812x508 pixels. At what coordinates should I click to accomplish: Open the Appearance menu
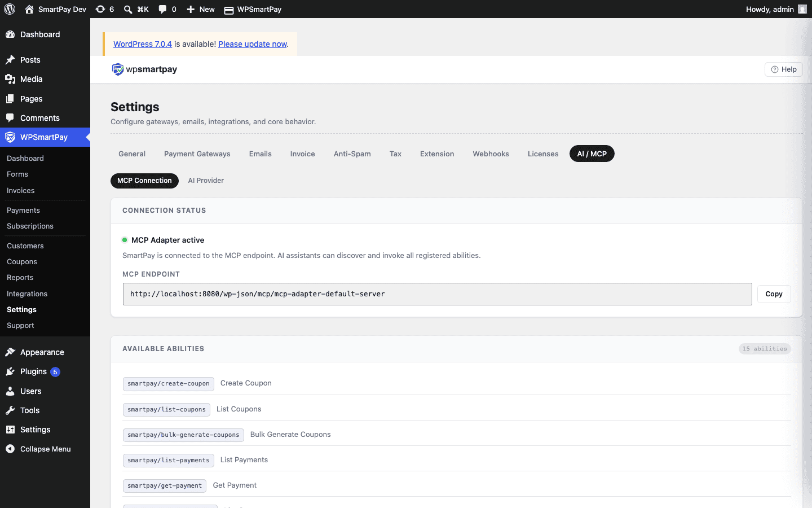coord(45,352)
